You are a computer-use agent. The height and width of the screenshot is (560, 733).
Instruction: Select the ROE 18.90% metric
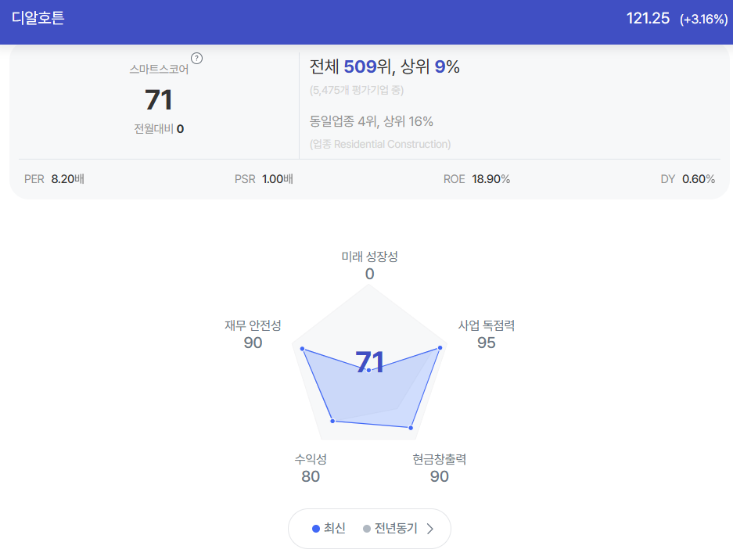click(x=476, y=179)
